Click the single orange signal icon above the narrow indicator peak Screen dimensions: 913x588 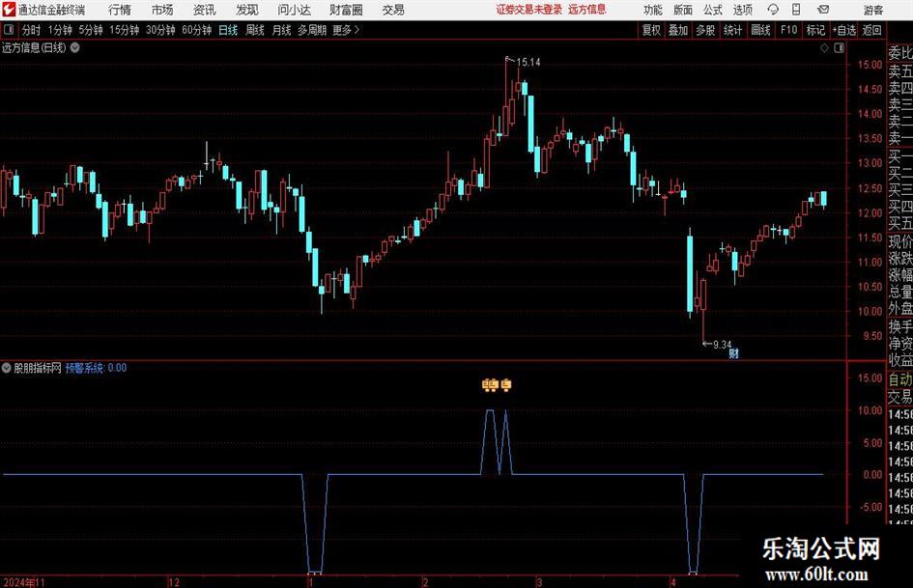point(506,385)
